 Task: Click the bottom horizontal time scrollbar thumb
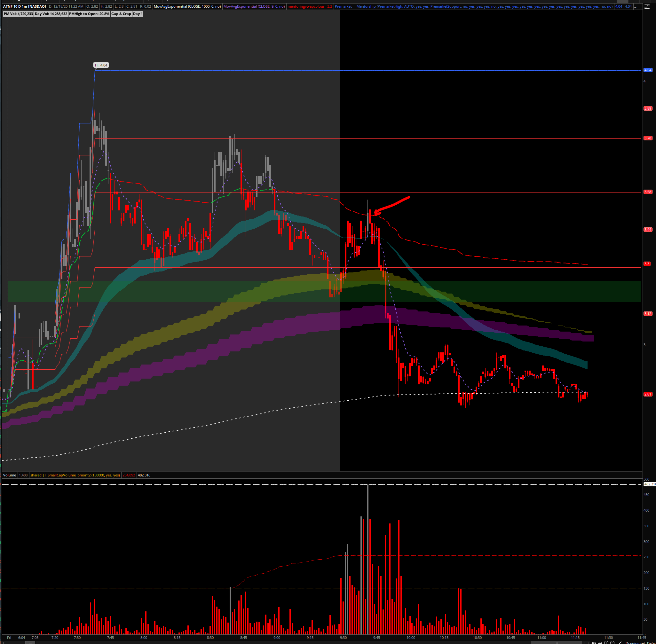(557, 643)
